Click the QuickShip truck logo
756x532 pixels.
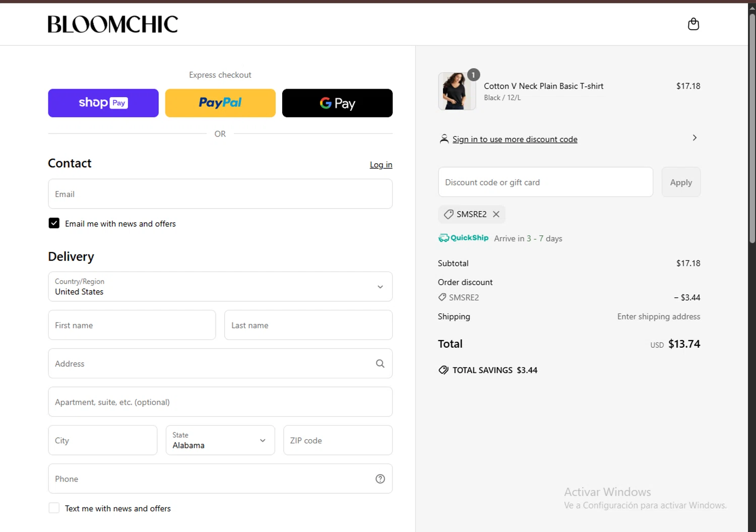click(463, 238)
